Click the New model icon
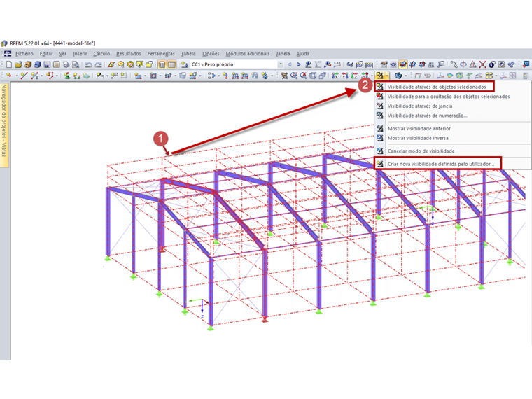The width and height of the screenshot is (532, 399). [9, 64]
